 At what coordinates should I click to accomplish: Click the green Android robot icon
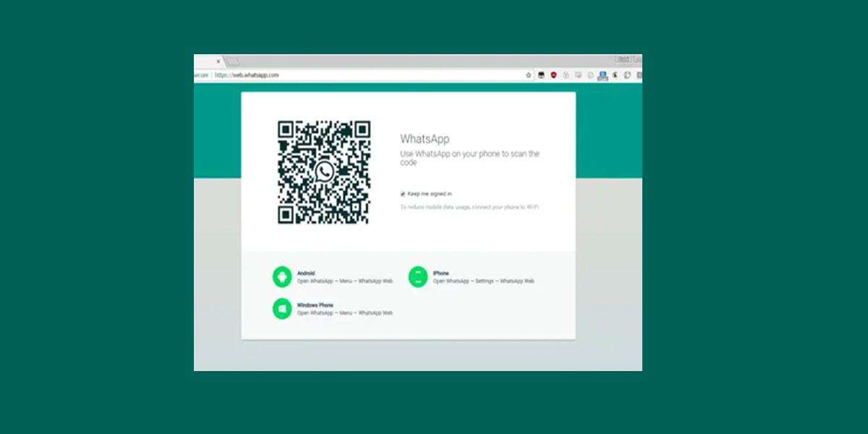click(x=282, y=276)
